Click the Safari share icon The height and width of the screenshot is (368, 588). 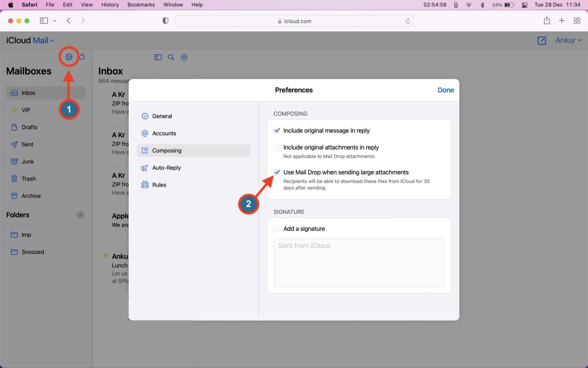point(547,21)
